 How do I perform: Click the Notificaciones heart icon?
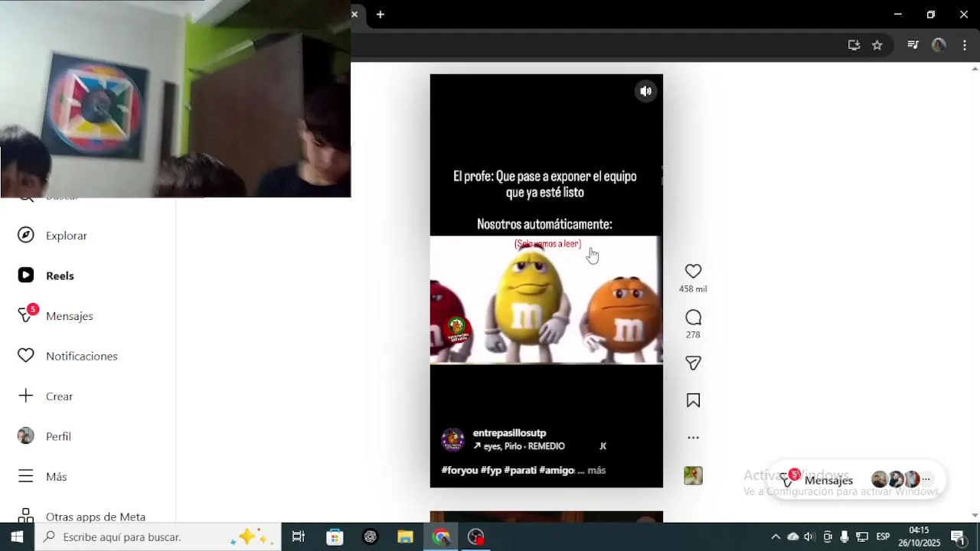[x=26, y=356]
